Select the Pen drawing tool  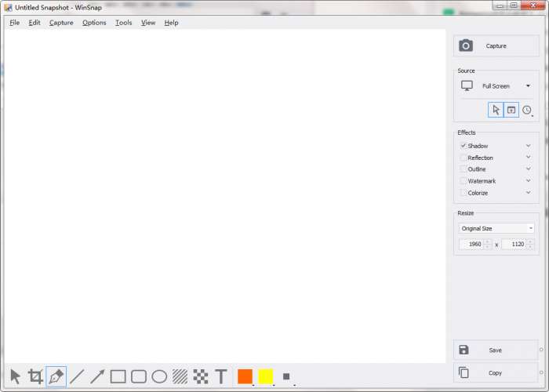tap(56, 376)
